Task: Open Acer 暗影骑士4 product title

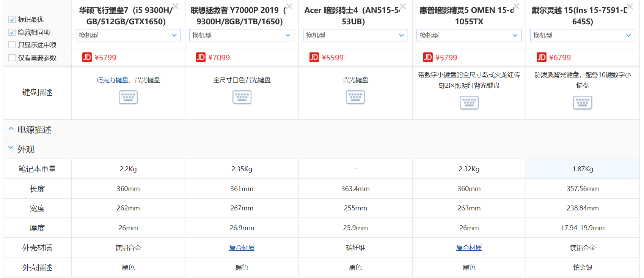Action: (353, 16)
